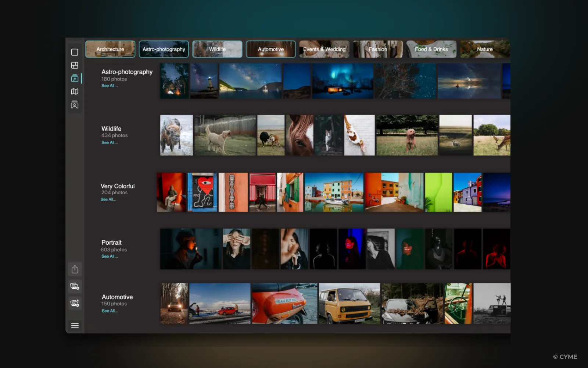This screenshot has height=368, width=588.
Task: Select the Fashion category chip
Action: coord(378,49)
